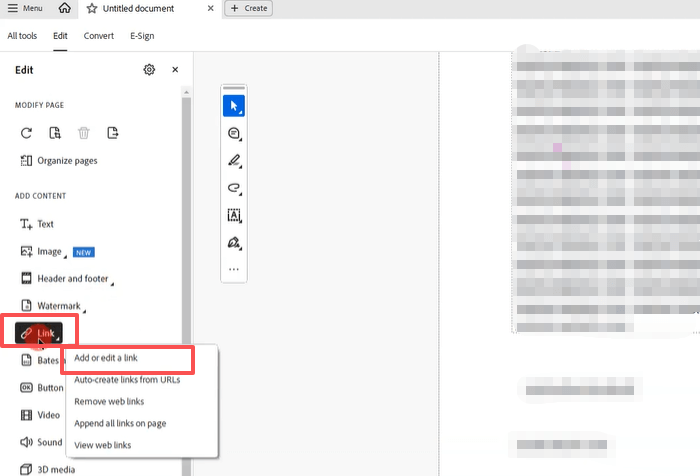Open the All tools tab

[22, 36]
